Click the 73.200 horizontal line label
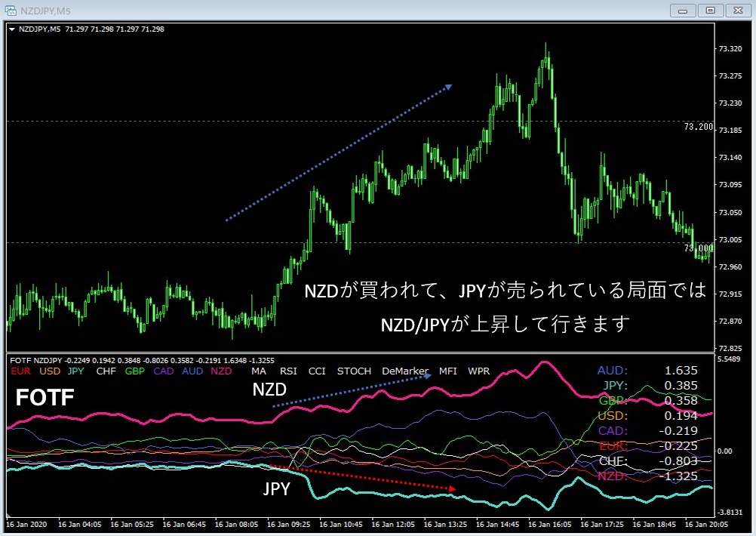756x536 pixels. pos(698,126)
